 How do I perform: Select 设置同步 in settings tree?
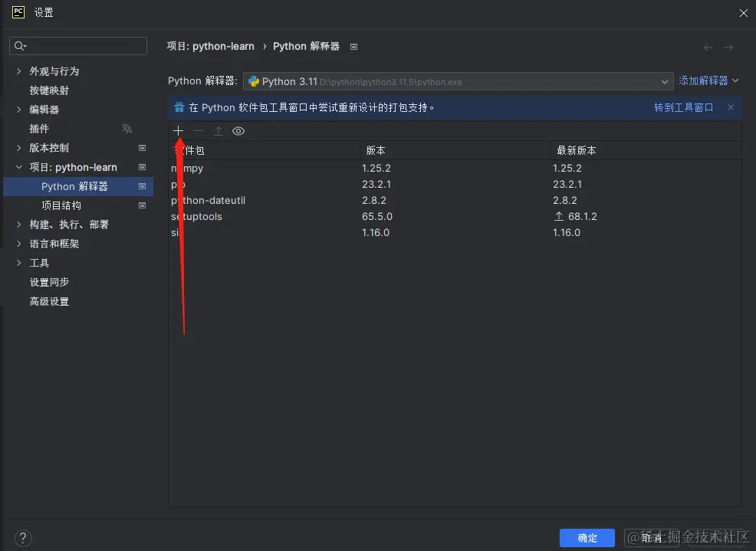49,282
